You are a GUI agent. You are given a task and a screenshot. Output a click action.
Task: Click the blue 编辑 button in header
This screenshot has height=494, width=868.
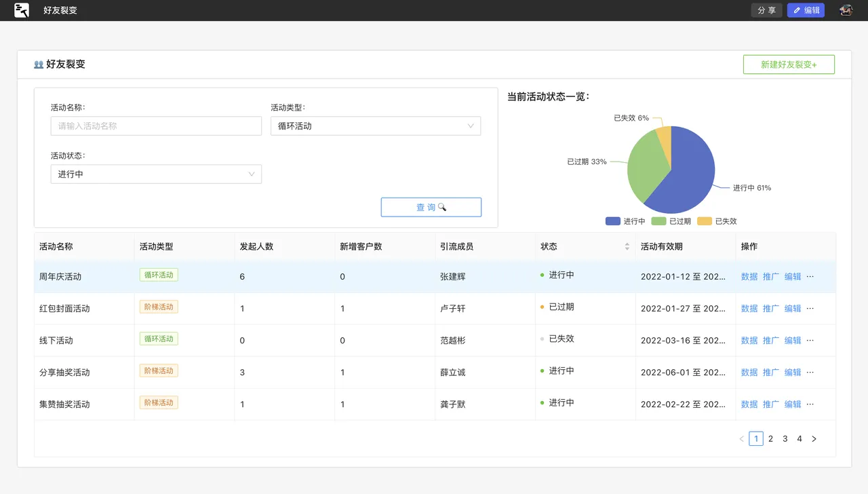coord(806,10)
